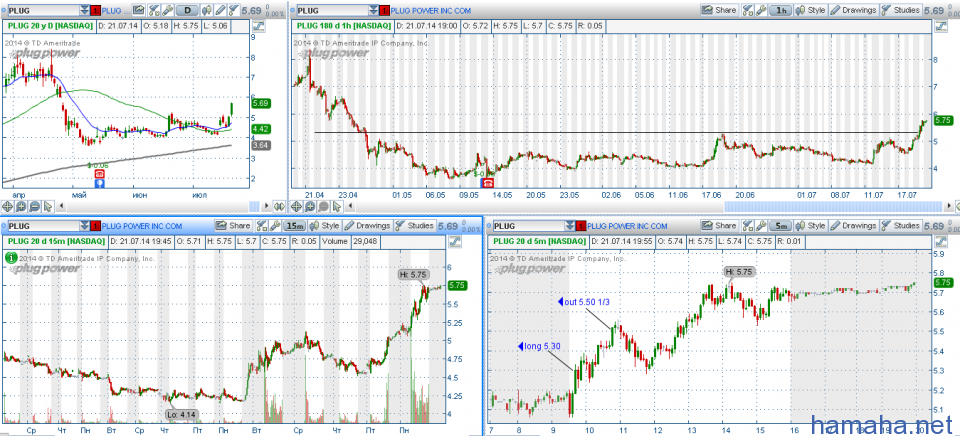Zoom in magnifier under 1h chart

(x=310, y=206)
